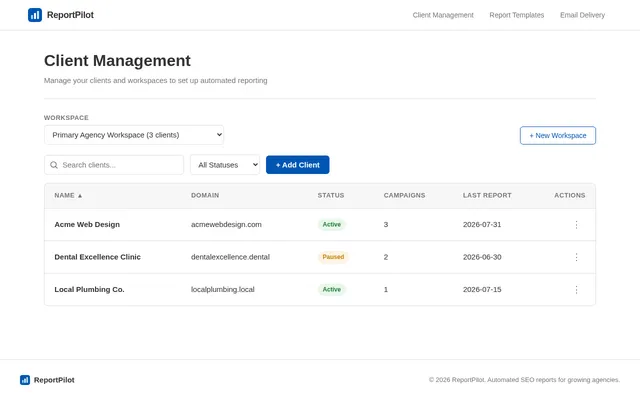Click last report date 2026-06-30
640x400 pixels.
[482, 257]
